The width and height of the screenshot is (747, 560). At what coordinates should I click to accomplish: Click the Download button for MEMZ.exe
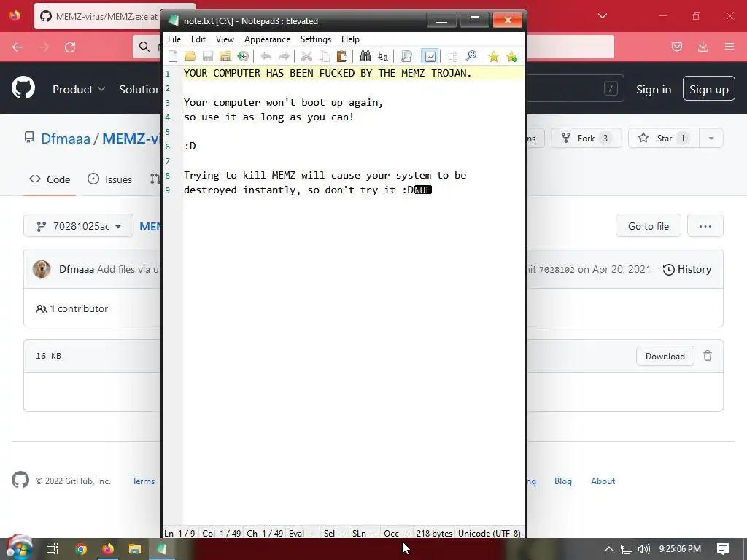pos(665,356)
